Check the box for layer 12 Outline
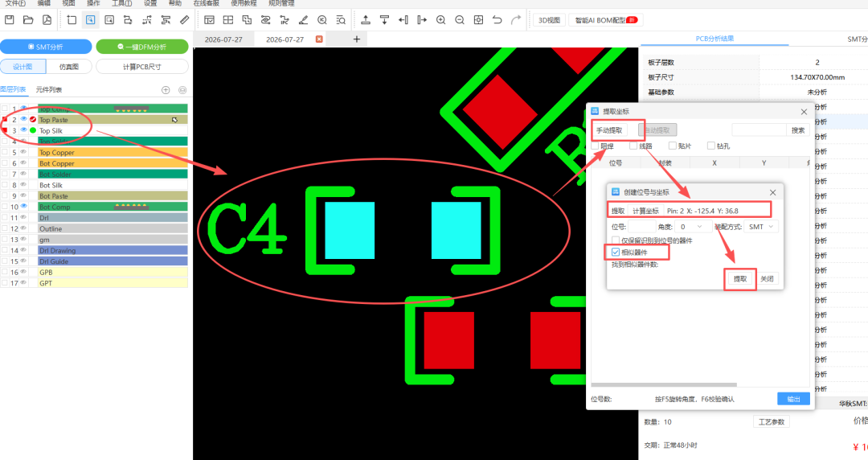Screen dimensions: 868x460 5,228
